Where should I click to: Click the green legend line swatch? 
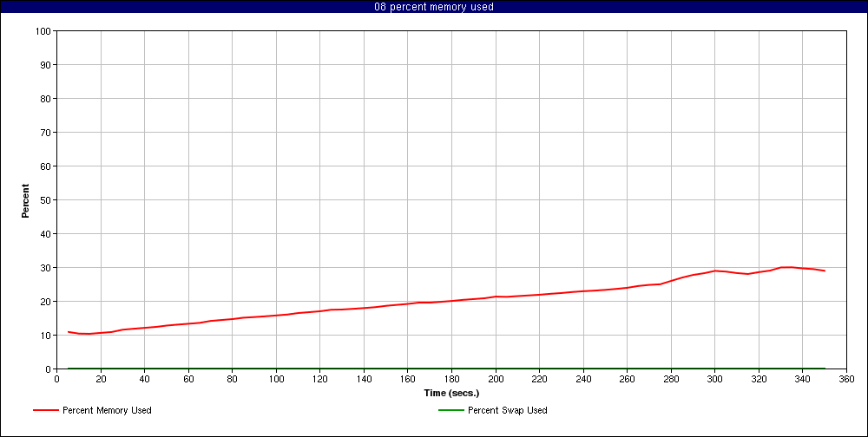451,410
